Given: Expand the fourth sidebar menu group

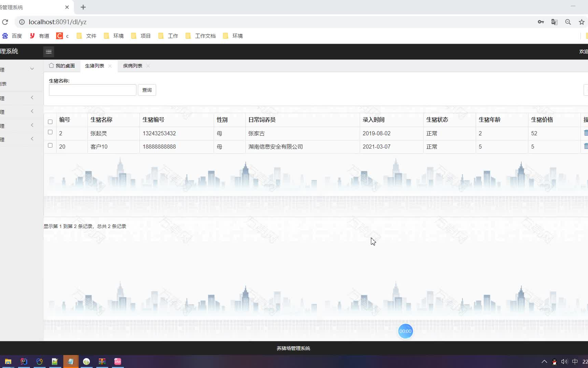Looking at the screenshot, I should point(32,125).
